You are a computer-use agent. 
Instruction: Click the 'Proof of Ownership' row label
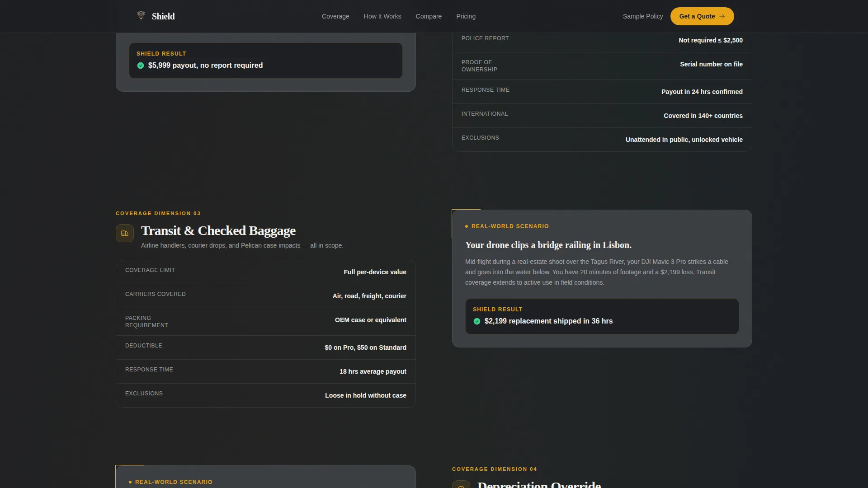(479, 66)
